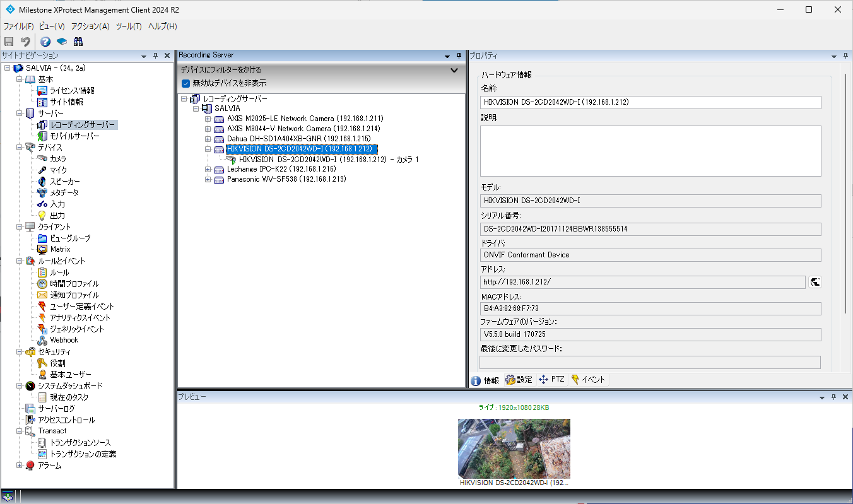Screen dimensions: 853x504
Task: Switch to 情報 tab
Action: (x=485, y=380)
